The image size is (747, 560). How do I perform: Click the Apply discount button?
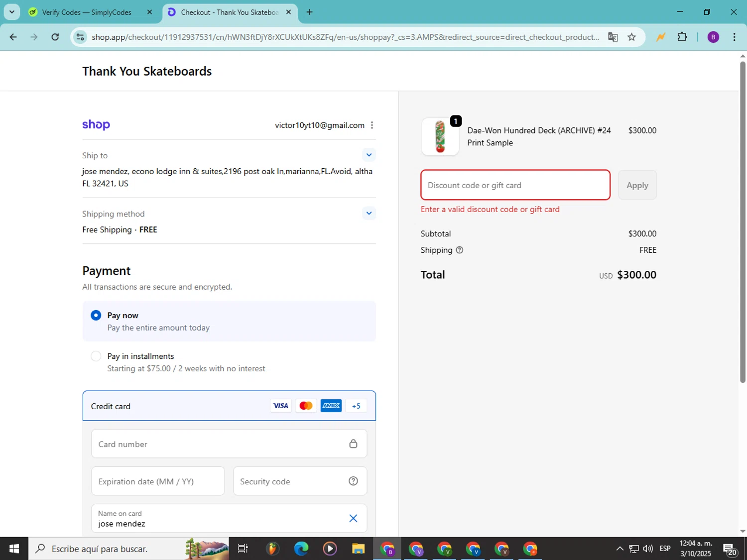(x=637, y=185)
